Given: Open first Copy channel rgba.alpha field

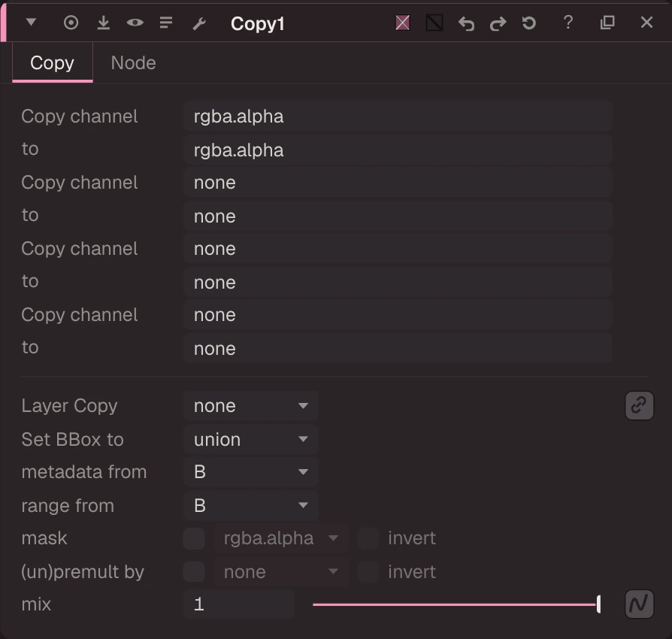Looking at the screenshot, I should point(398,116).
